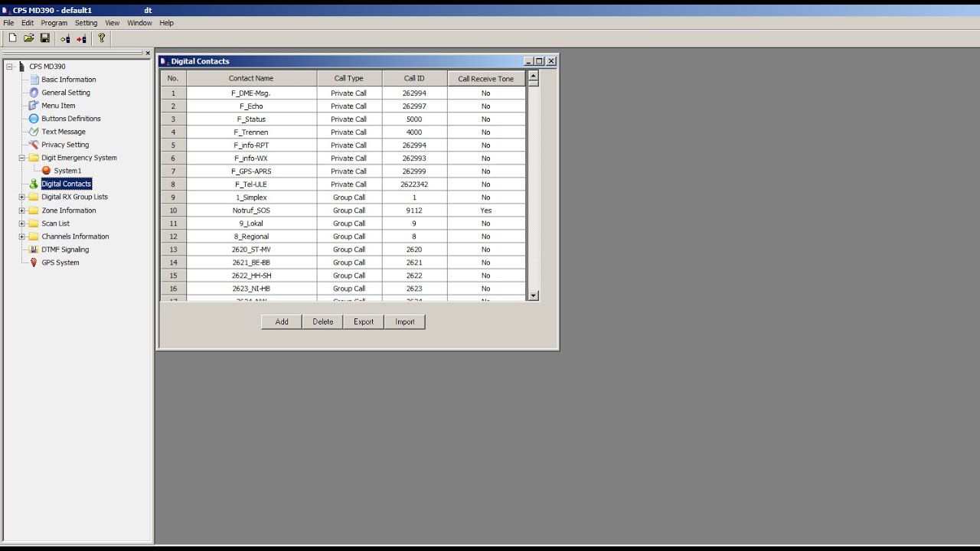
Task: Click the Export contacts button
Action: pos(364,322)
